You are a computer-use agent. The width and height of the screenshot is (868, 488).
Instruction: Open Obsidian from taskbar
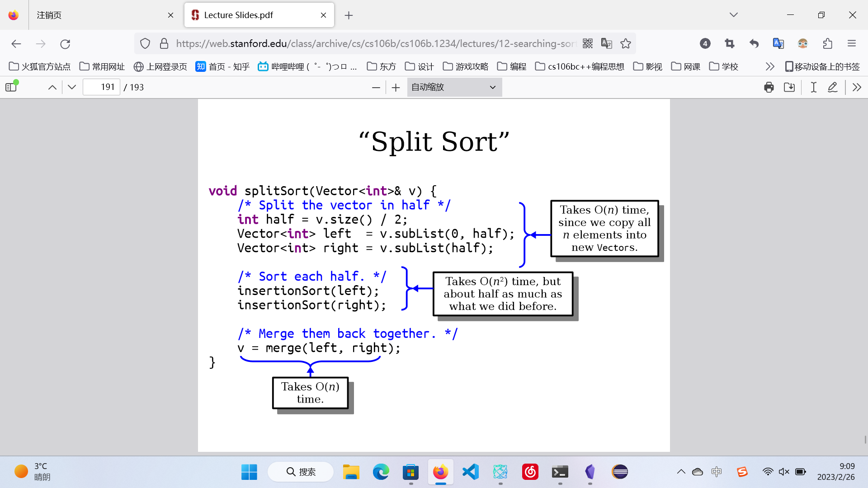click(590, 472)
